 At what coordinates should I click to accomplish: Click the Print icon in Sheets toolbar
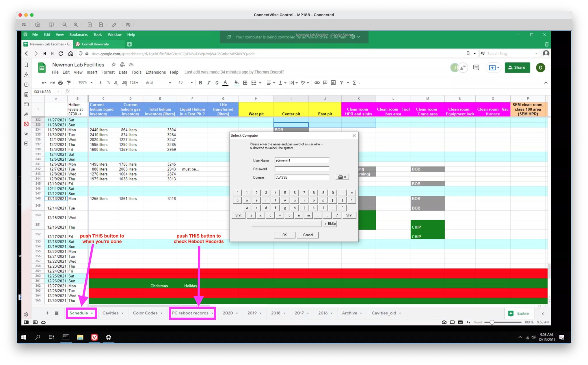point(60,83)
